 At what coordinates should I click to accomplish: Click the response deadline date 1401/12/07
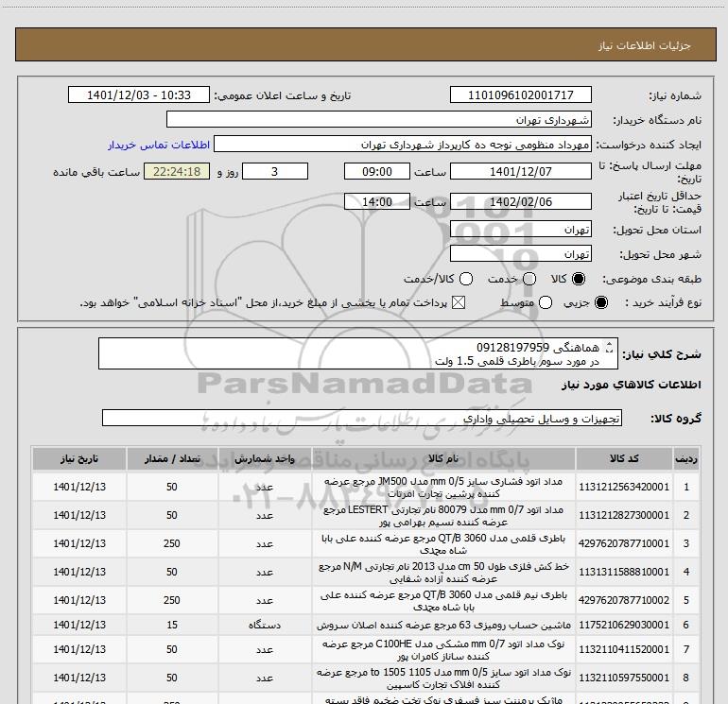[520, 171]
